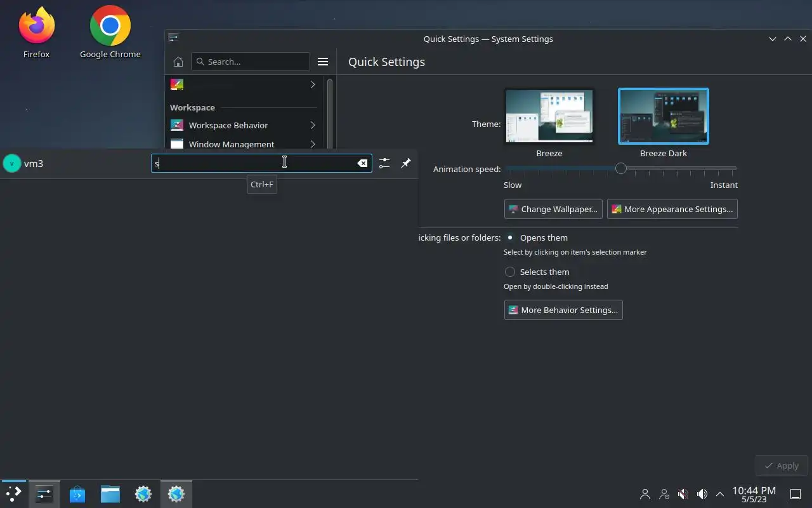Click the System Settings title bar icon
This screenshot has height=508, width=812.
[x=173, y=38]
